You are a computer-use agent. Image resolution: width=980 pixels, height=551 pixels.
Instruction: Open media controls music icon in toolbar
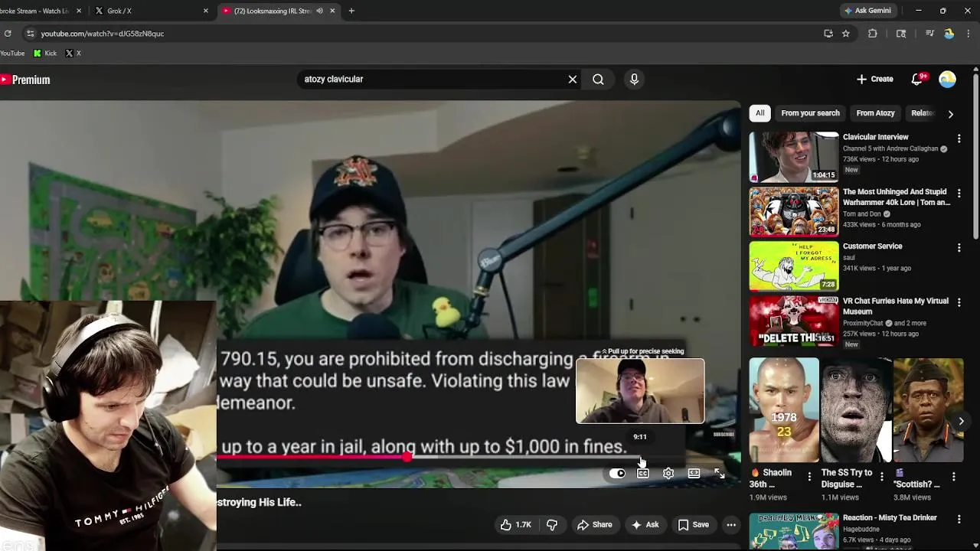[x=929, y=34]
